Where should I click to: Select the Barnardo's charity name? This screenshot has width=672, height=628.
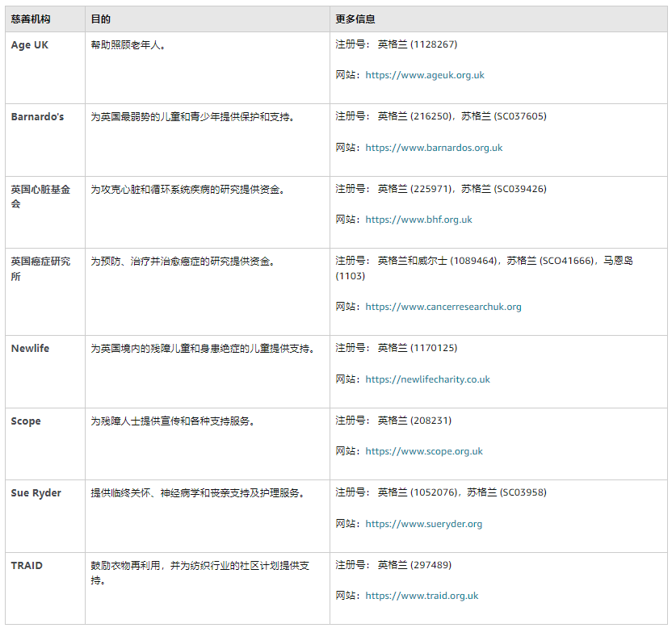point(37,117)
